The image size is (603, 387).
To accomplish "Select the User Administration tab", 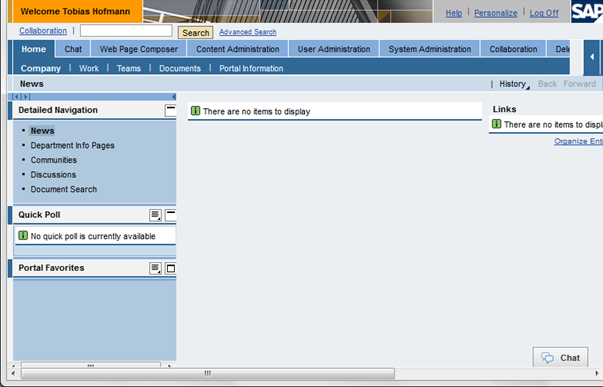I will [x=334, y=49].
